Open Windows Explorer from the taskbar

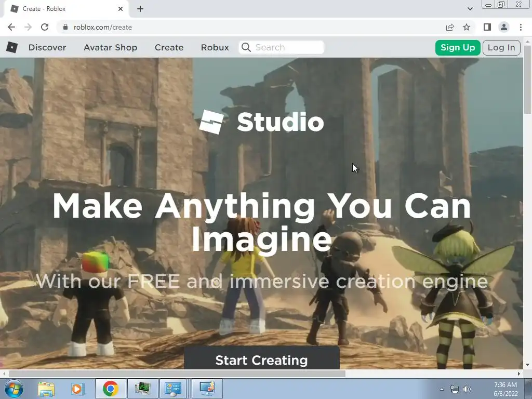(46, 389)
